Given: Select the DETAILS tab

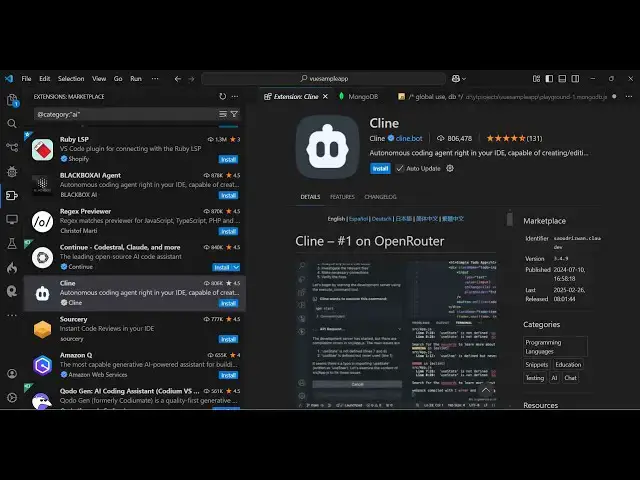Looking at the screenshot, I should coord(310,197).
